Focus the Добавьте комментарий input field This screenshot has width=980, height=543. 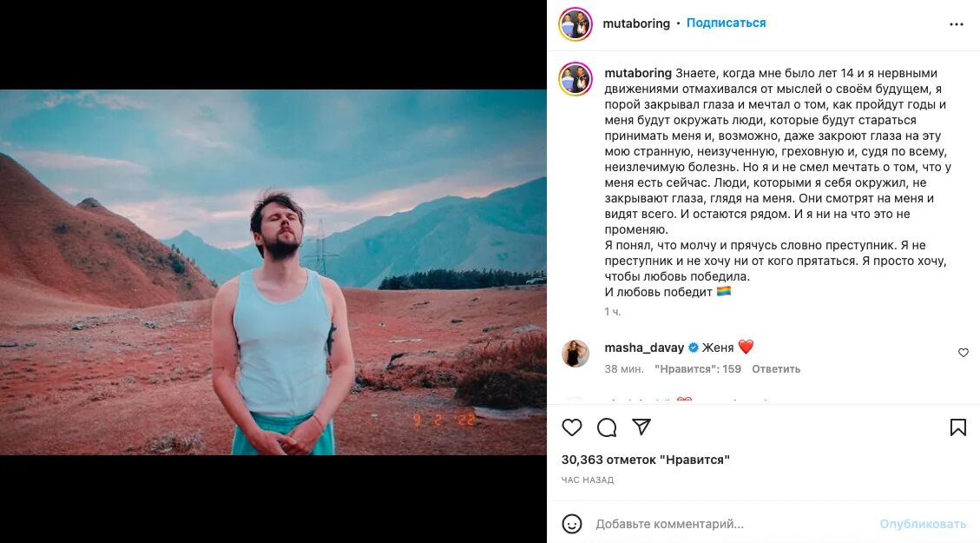coord(729,524)
